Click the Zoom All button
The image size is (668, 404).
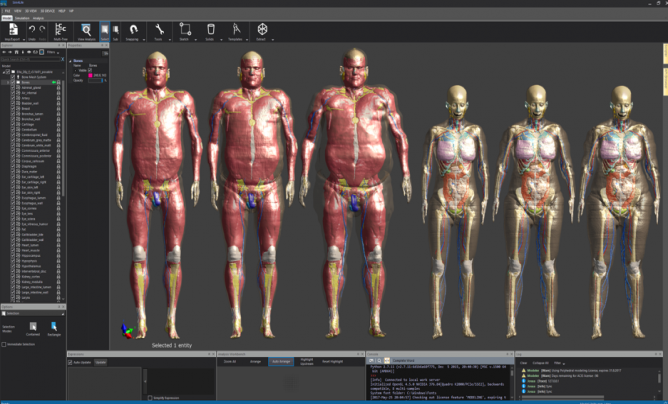(x=228, y=362)
